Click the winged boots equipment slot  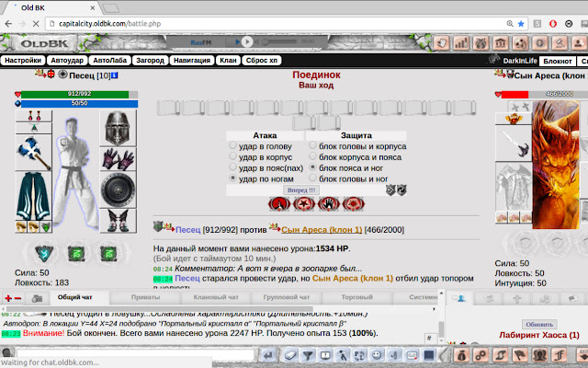click(119, 221)
